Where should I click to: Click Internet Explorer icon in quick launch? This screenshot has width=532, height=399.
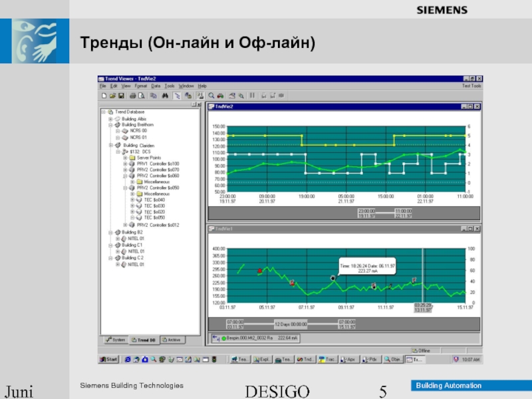(128, 360)
